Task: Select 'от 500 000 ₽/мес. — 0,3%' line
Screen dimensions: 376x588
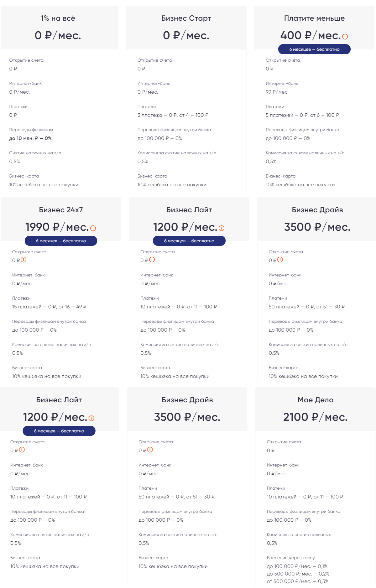Action: pos(298,581)
